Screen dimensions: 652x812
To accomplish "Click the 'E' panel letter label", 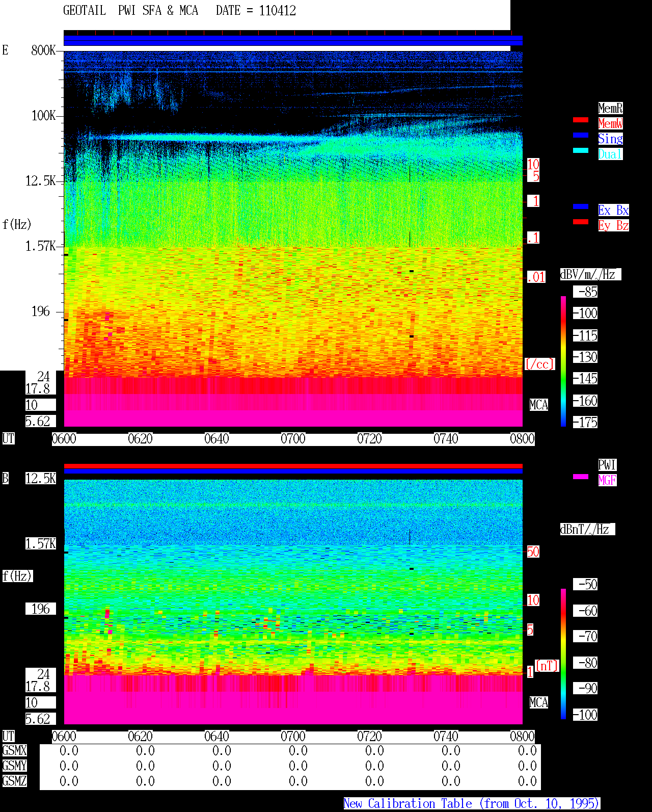I will coord(5,50).
